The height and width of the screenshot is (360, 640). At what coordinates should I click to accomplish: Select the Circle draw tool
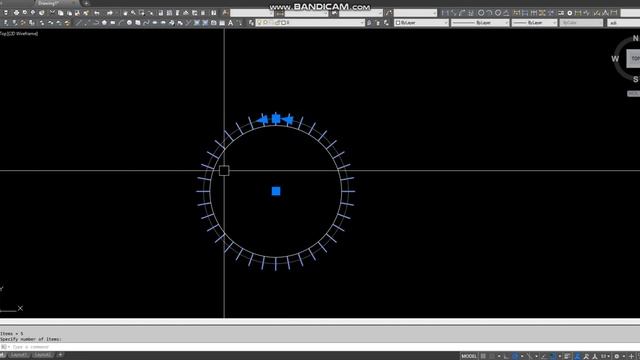[129, 23]
